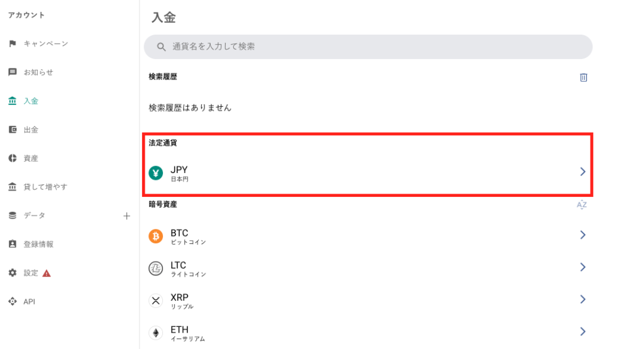Expand the データ menu with the plus icon
This screenshot has height=349, width=644.
(126, 216)
